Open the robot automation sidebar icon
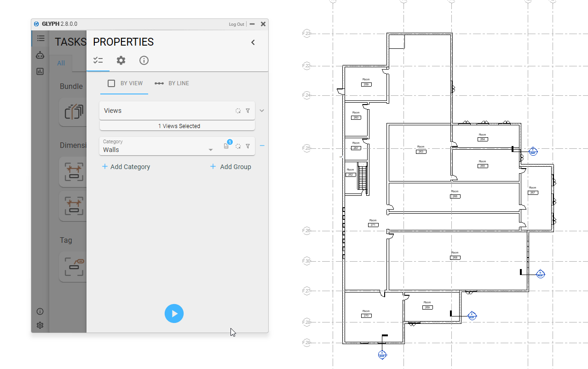 pos(40,55)
